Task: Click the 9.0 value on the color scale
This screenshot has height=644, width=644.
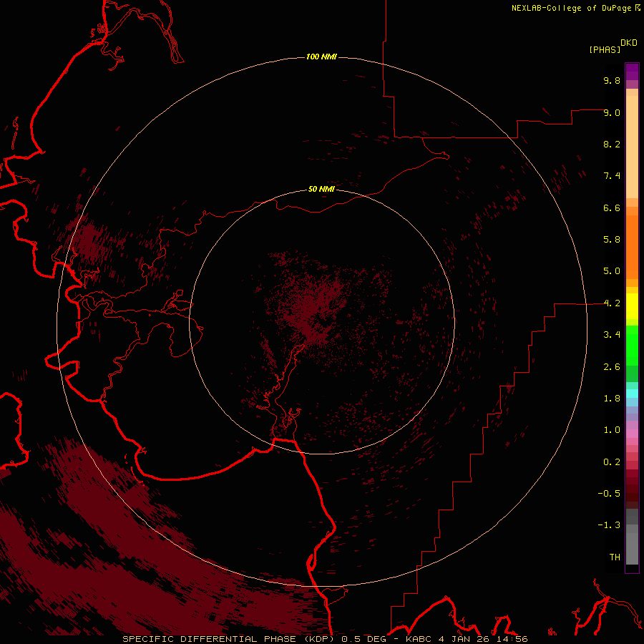Action: click(612, 112)
